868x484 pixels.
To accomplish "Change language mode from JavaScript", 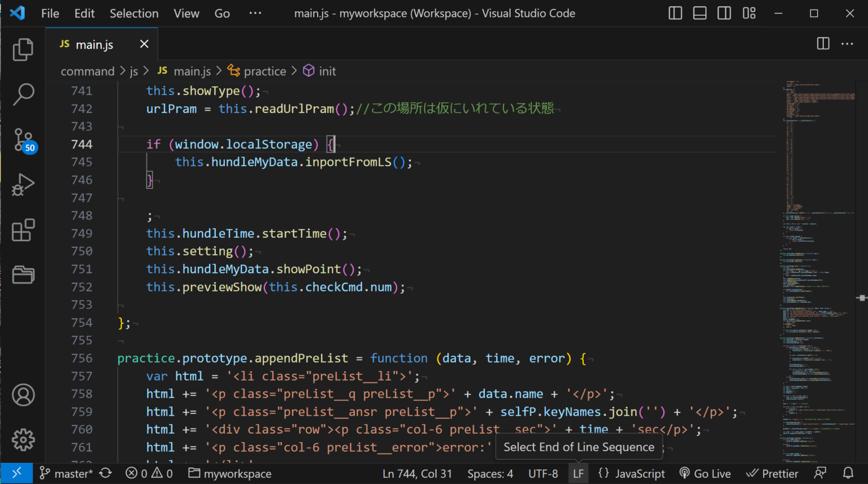I will click(x=631, y=473).
